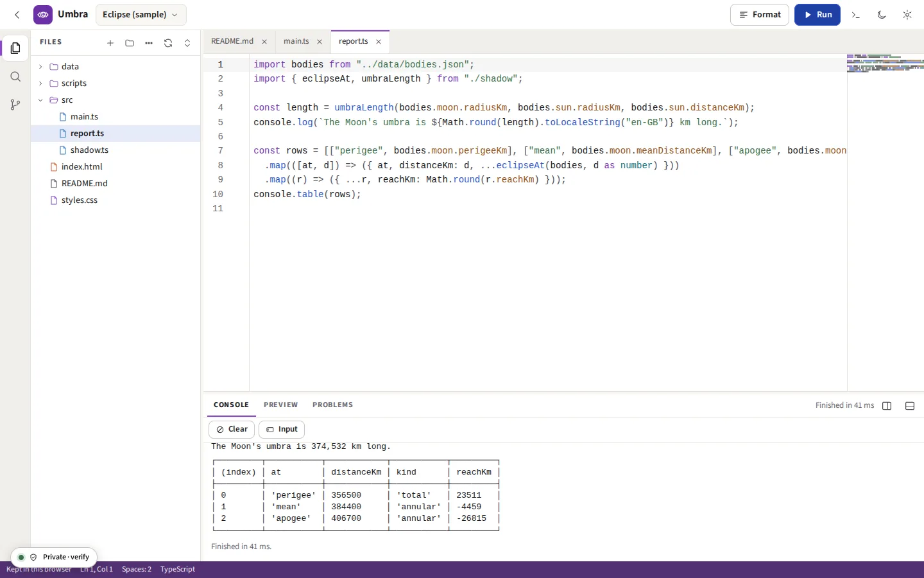Click the 'apogee' cell in console table

291,518
